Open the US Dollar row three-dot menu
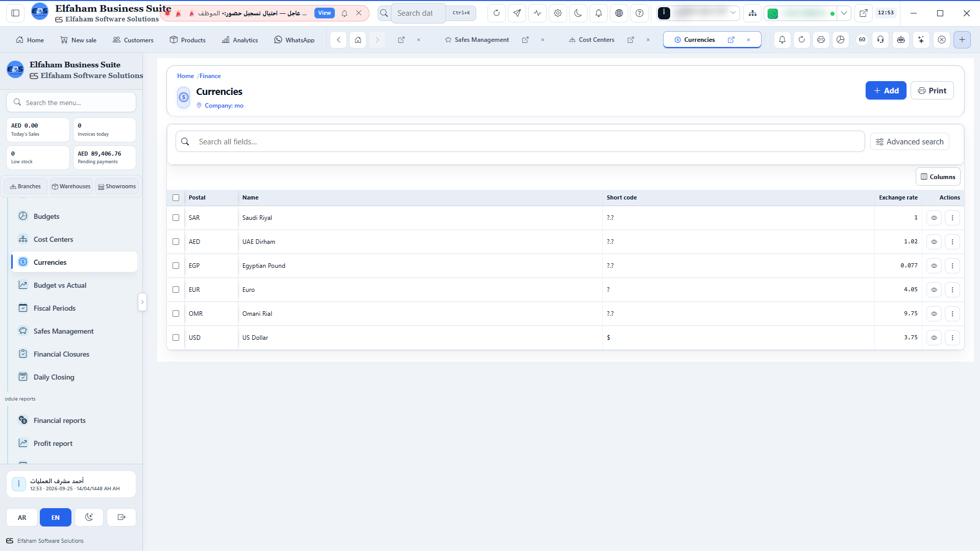Image resolution: width=980 pixels, height=551 pixels. pos(952,337)
